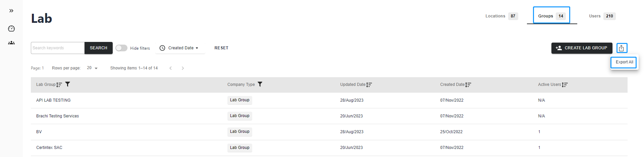This screenshot has width=644, height=157.
Task: Sort by Active Users column
Action: (x=565, y=85)
